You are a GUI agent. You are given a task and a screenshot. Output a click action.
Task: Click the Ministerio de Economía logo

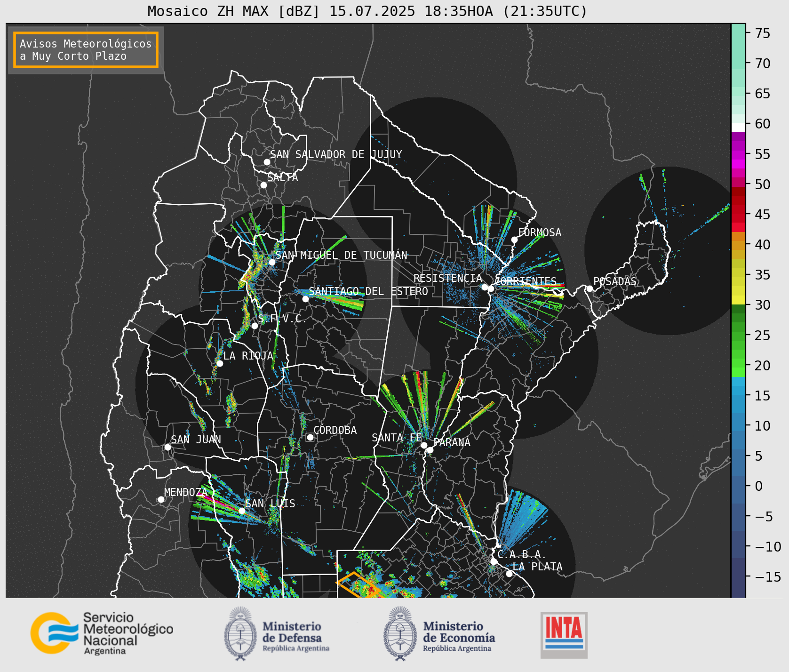click(x=439, y=633)
